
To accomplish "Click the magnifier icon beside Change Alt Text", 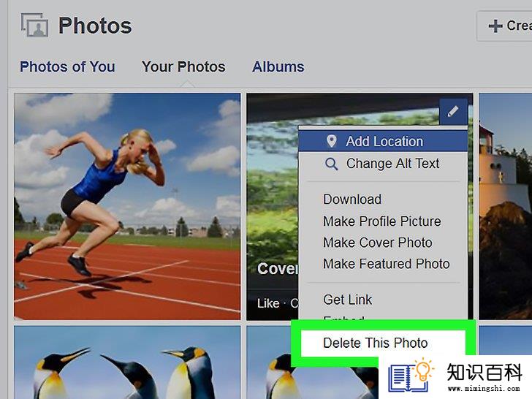I will [331, 164].
